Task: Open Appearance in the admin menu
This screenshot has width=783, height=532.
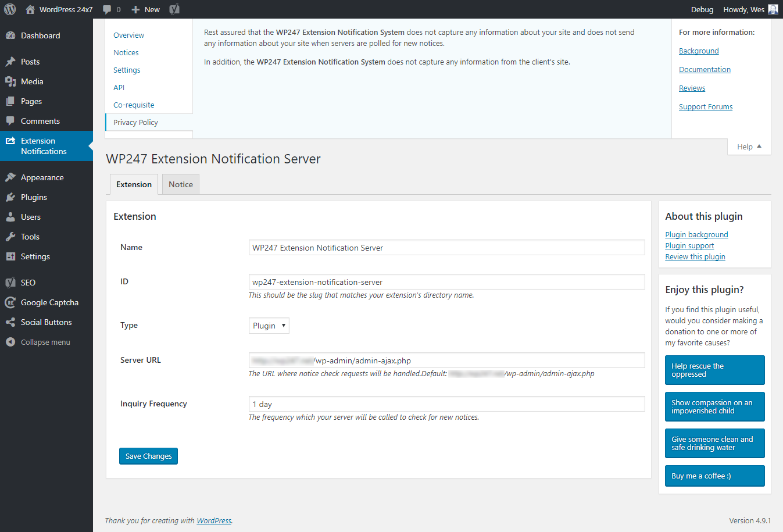Action: pos(42,177)
